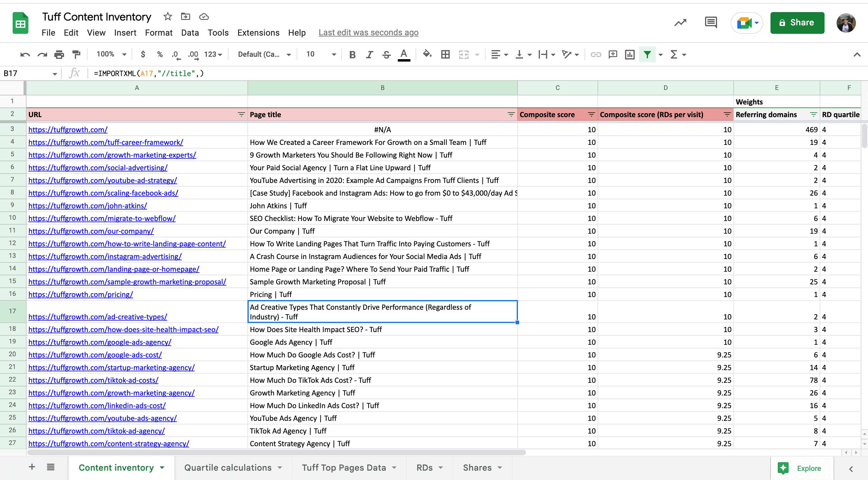Click the Share button
The image size is (868, 480).
click(797, 23)
